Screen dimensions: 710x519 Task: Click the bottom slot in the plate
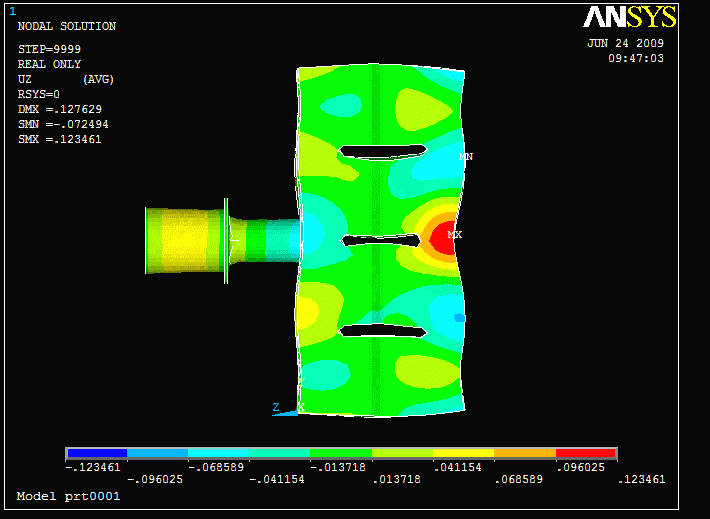click(x=383, y=331)
